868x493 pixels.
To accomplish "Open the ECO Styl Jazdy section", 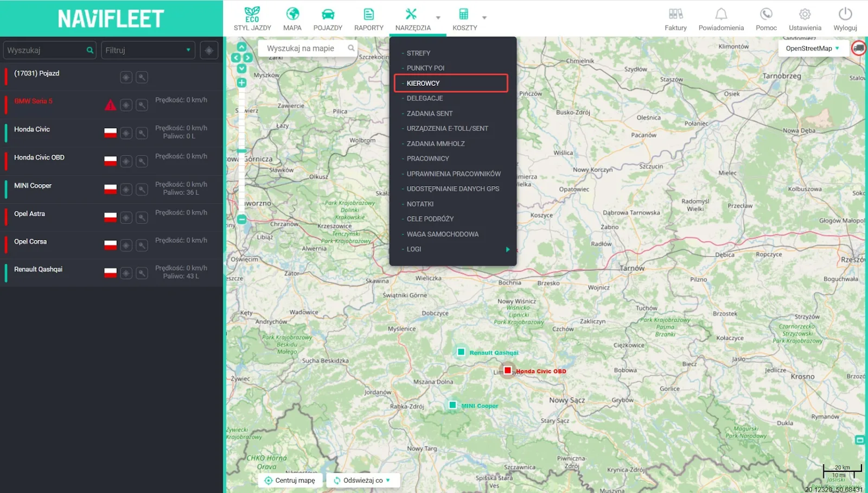I will 252,19.
